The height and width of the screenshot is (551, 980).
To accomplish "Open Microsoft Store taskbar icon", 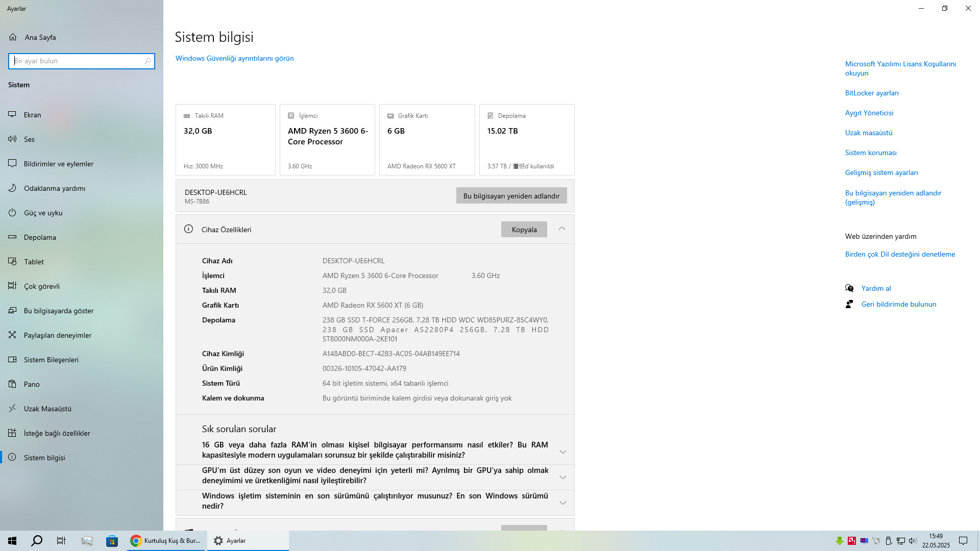I will [112, 541].
